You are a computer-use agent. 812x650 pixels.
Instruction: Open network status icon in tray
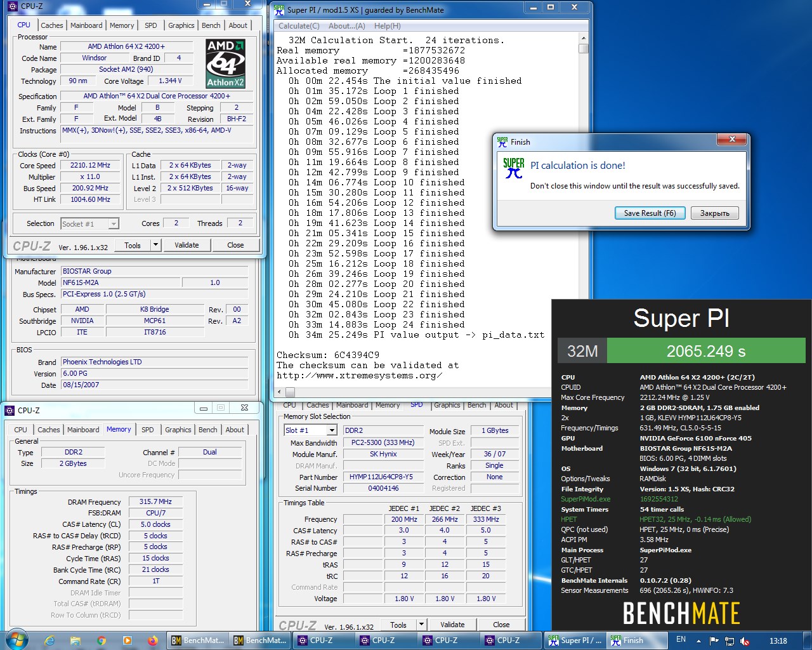coord(730,640)
